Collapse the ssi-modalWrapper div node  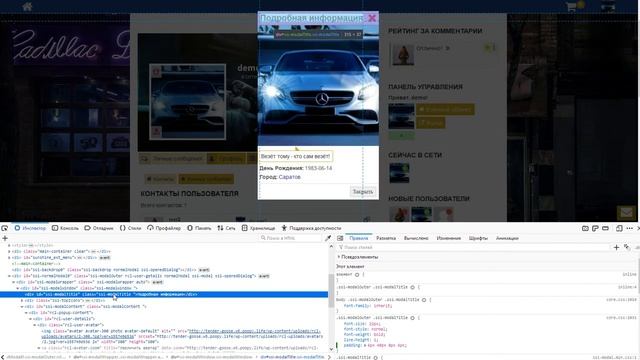13,282
